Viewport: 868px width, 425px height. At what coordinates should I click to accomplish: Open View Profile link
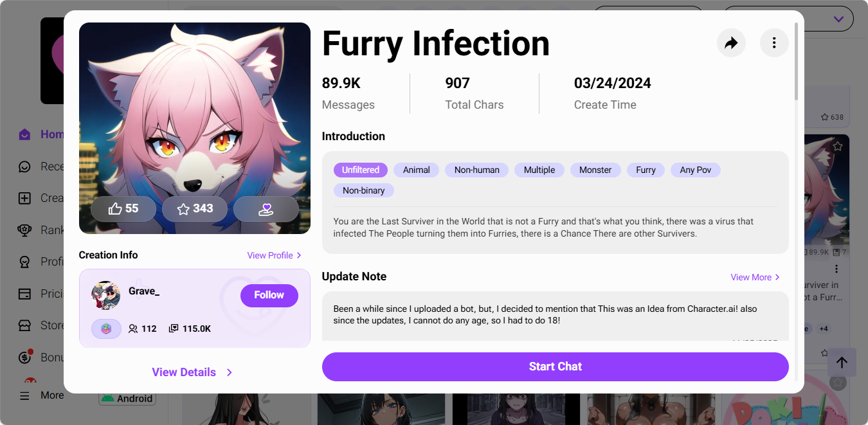[274, 255]
